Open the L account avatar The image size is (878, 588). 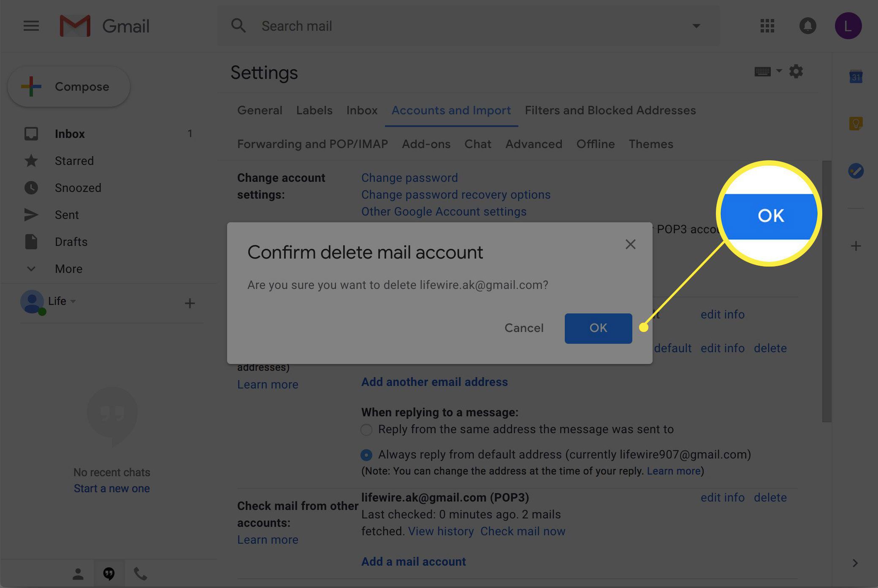point(848,26)
